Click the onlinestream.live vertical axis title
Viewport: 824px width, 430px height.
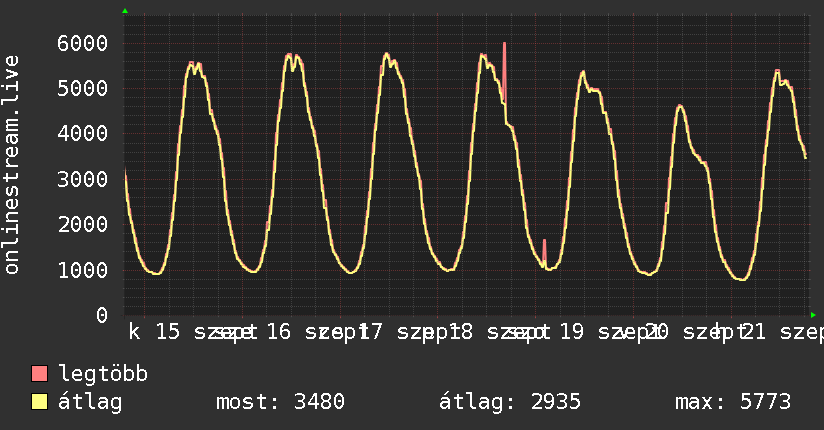click(12, 165)
